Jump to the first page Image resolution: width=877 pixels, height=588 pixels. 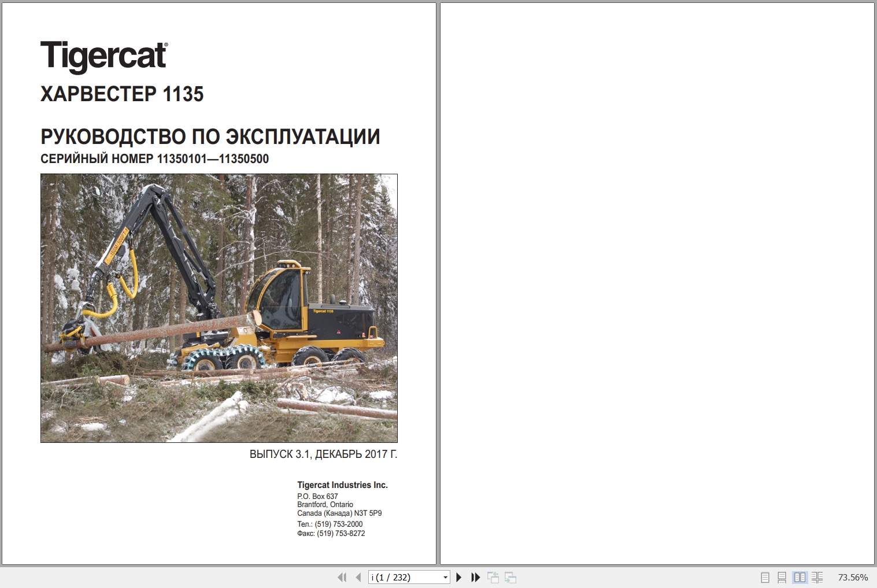point(342,577)
